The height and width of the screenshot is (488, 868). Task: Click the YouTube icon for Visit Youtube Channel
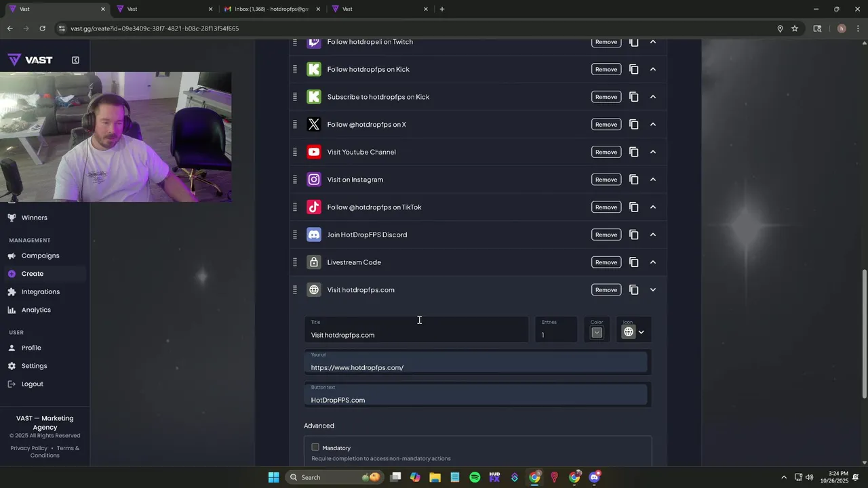pyautogui.click(x=313, y=152)
